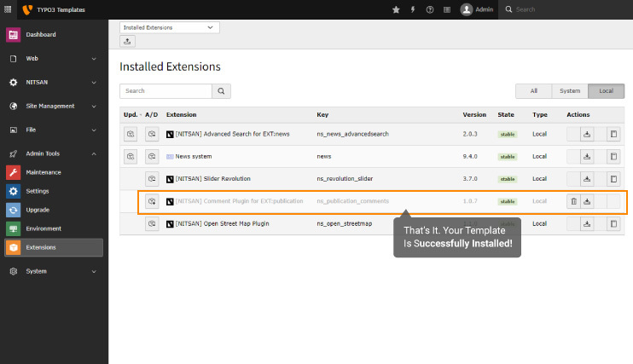Delete the Comment Plugin extension via trash icon

(x=574, y=201)
